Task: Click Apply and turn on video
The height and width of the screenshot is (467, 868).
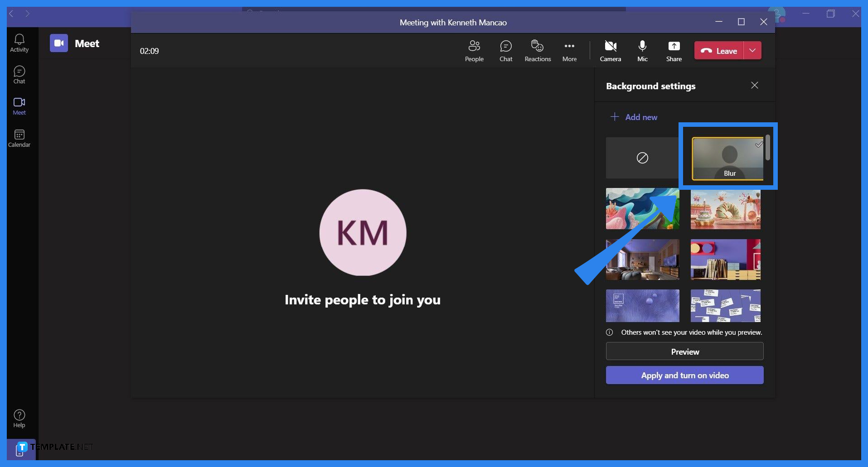Action: [x=684, y=375]
